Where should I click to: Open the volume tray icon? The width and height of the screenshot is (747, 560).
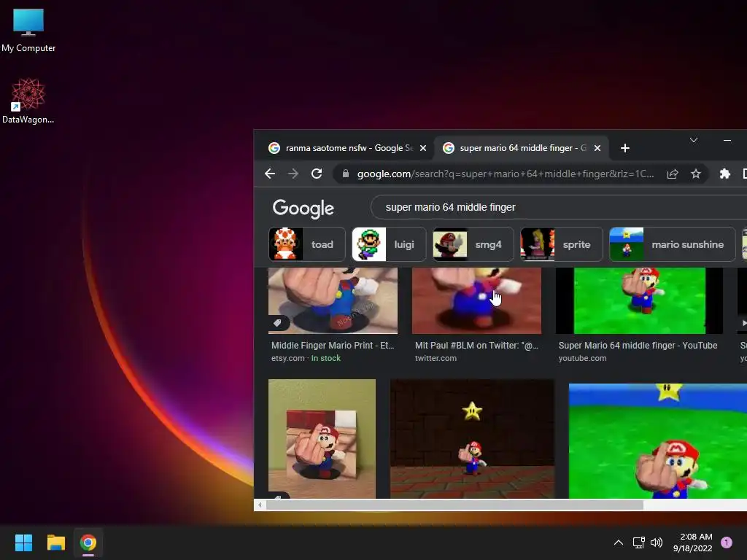point(657,542)
